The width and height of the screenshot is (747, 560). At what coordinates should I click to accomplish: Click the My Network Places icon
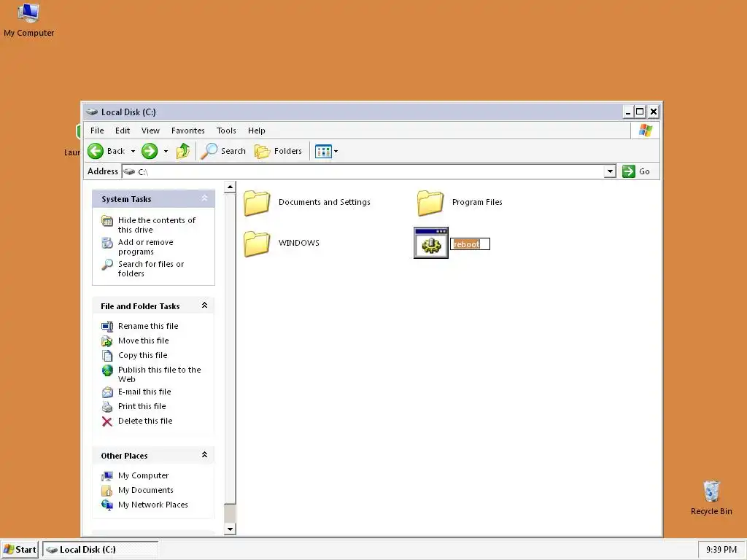tap(107, 505)
